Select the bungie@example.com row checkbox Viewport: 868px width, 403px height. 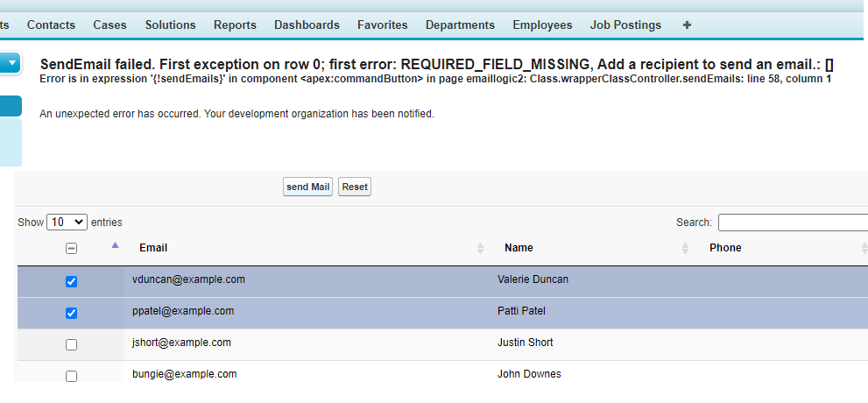[72, 376]
